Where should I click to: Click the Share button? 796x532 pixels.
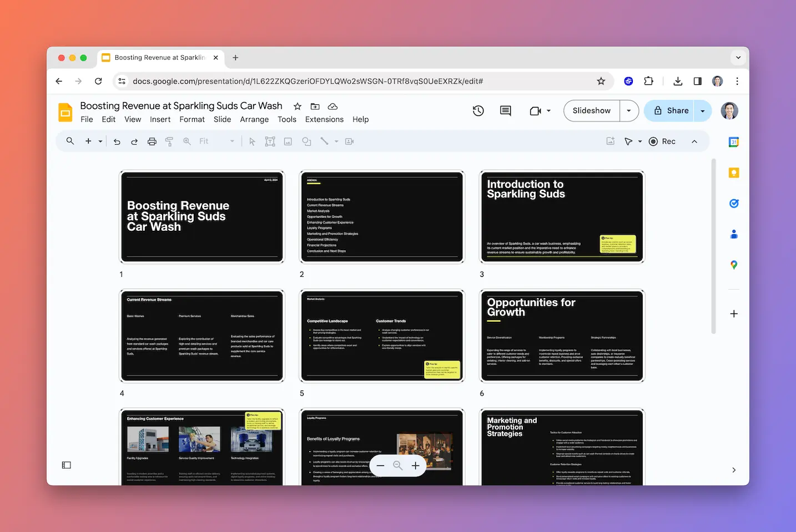point(669,110)
